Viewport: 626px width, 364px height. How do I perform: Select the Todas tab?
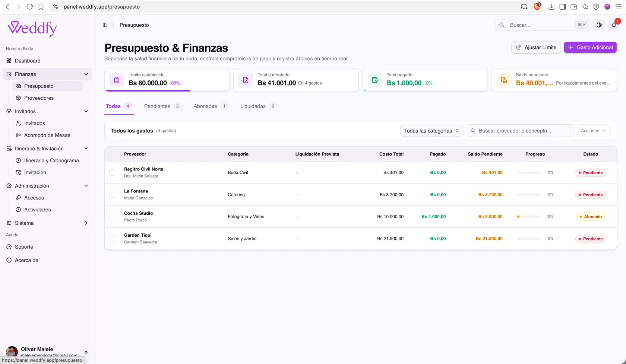(x=118, y=106)
